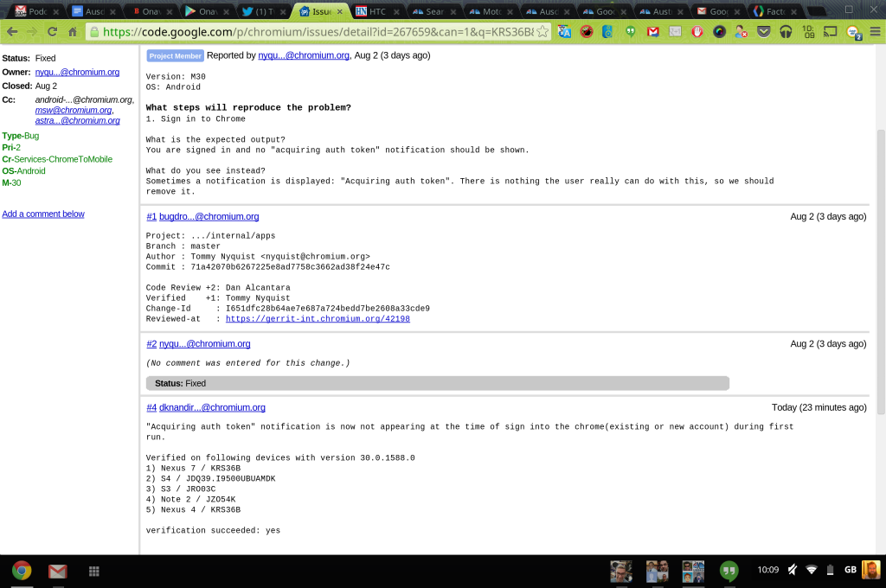The width and height of the screenshot is (886, 588).
Task: Click the page vertical scrollbar
Action: click(881, 272)
